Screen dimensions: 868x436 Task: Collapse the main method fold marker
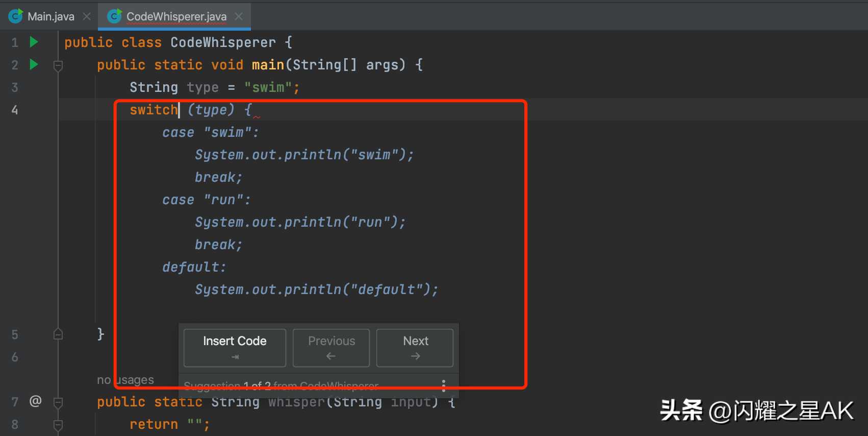tap(58, 65)
